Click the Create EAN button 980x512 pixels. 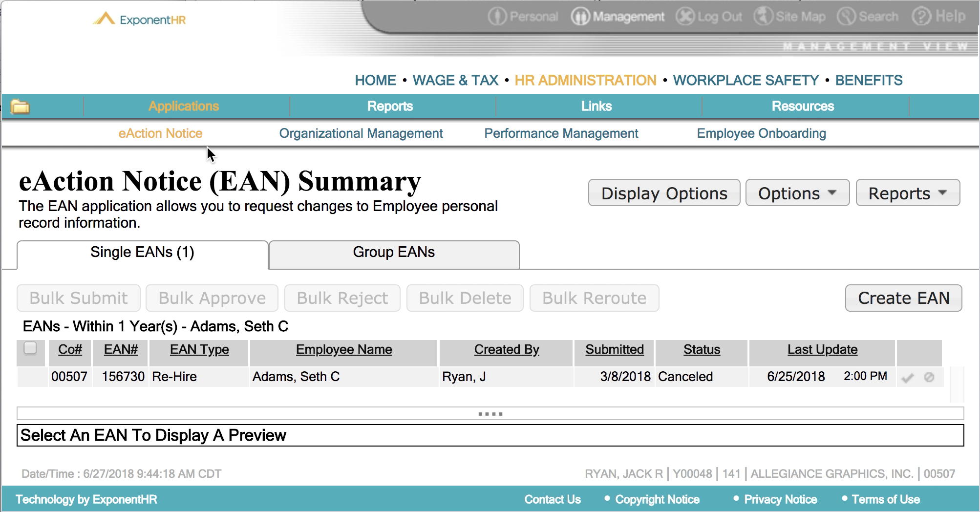(x=903, y=298)
